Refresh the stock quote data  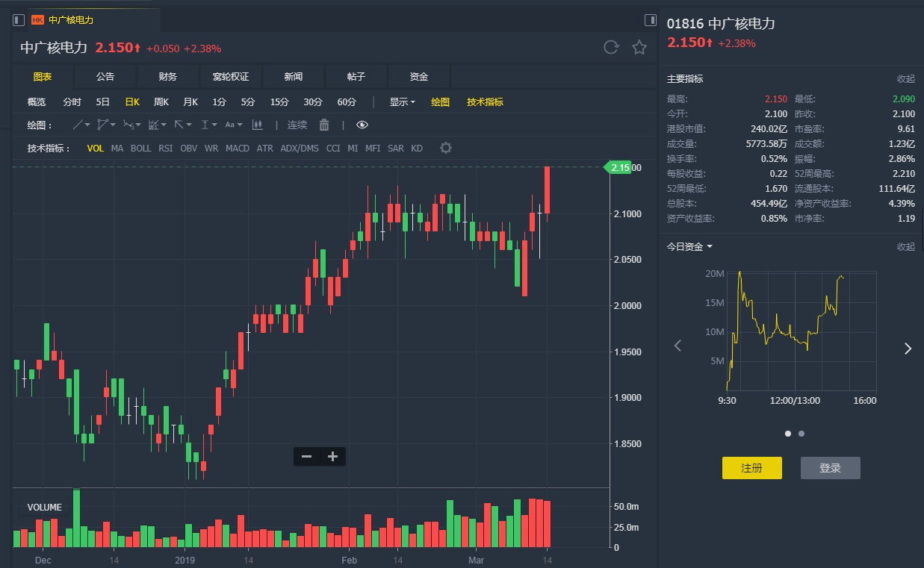611,48
